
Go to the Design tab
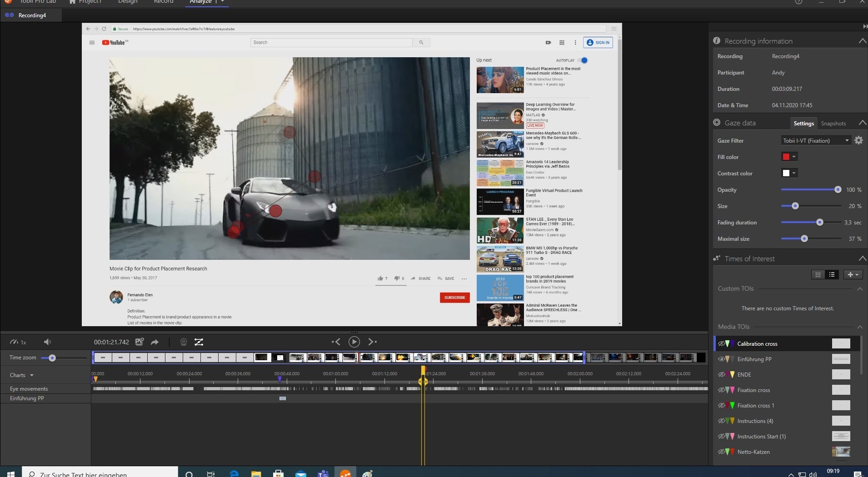click(x=128, y=2)
